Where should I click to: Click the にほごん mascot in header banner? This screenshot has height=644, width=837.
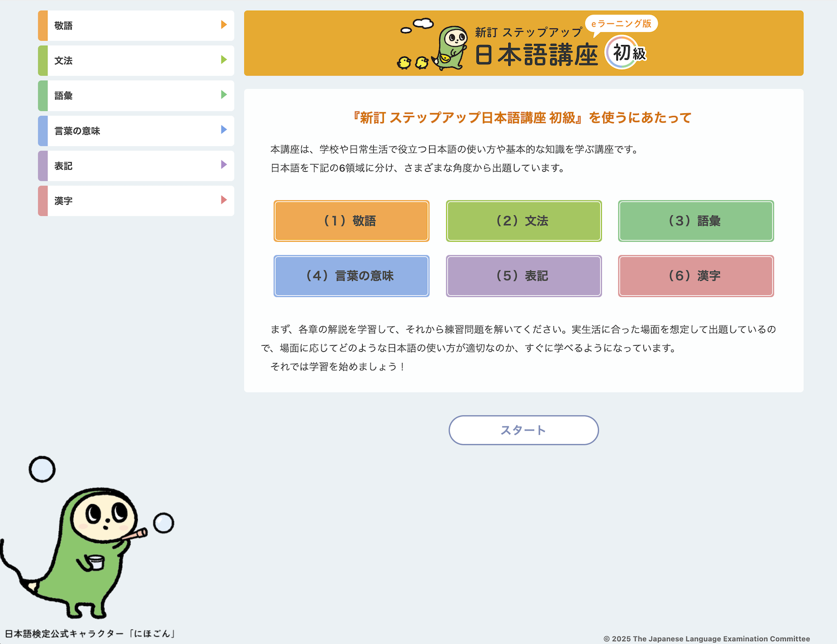[x=451, y=48]
